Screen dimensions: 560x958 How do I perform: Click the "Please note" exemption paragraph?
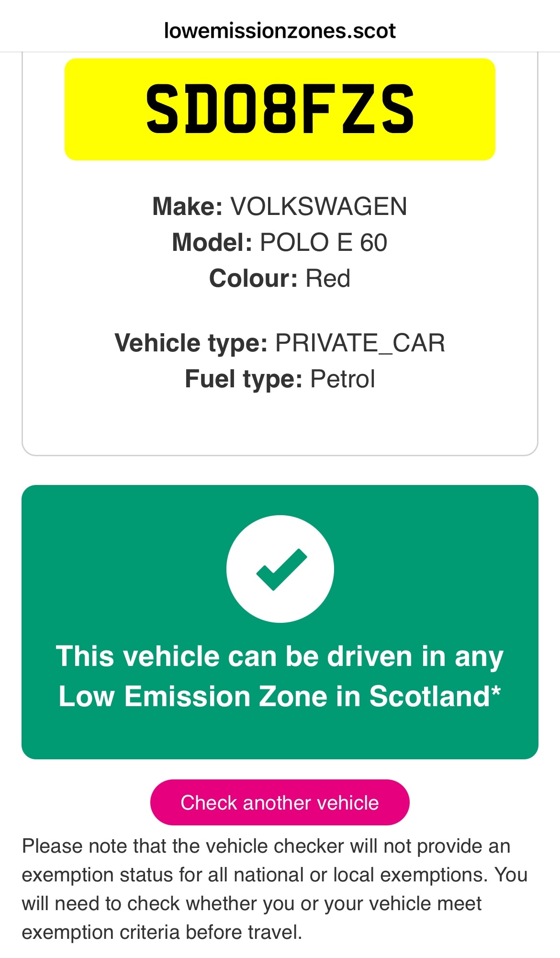[x=275, y=889]
